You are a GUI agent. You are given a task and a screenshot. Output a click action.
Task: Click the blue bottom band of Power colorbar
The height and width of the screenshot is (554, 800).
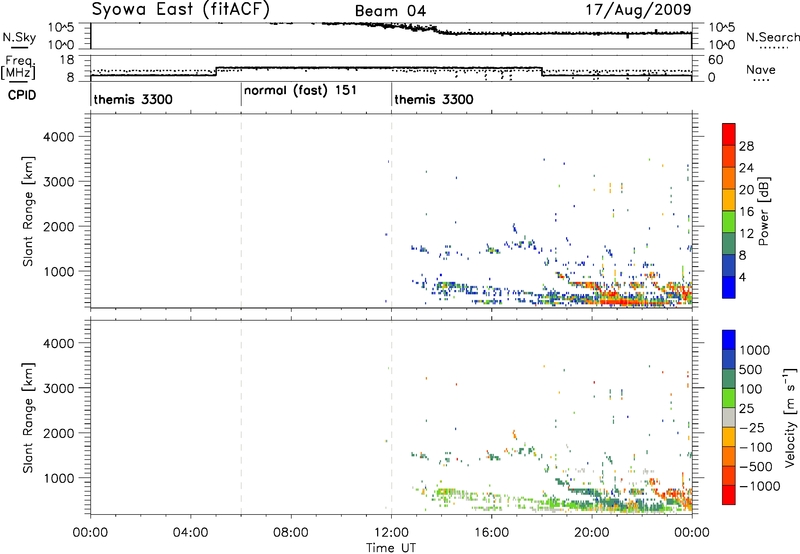(729, 287)
